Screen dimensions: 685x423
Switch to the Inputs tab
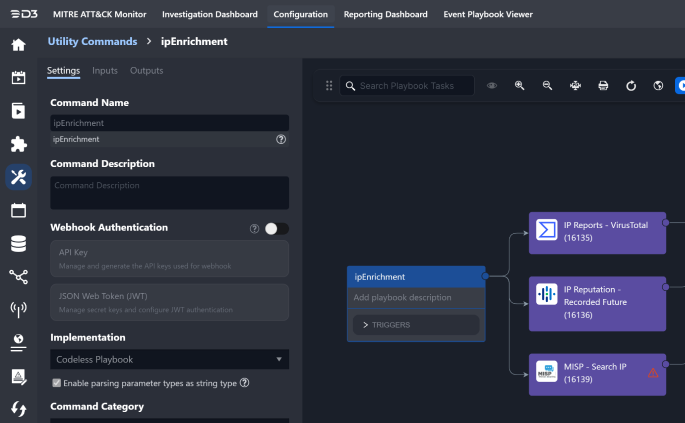pyautogui.click(x=105, y=71)
